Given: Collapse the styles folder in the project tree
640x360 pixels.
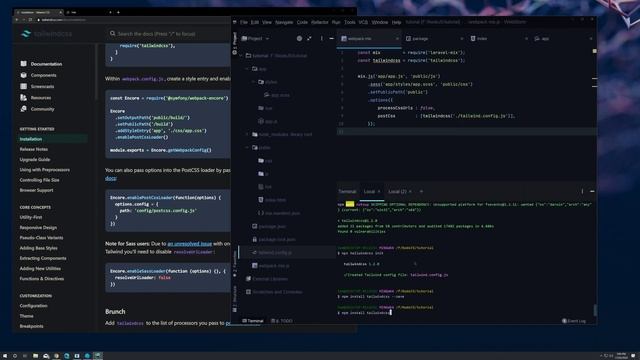Looking at the screenshot, I should point(254,82).
